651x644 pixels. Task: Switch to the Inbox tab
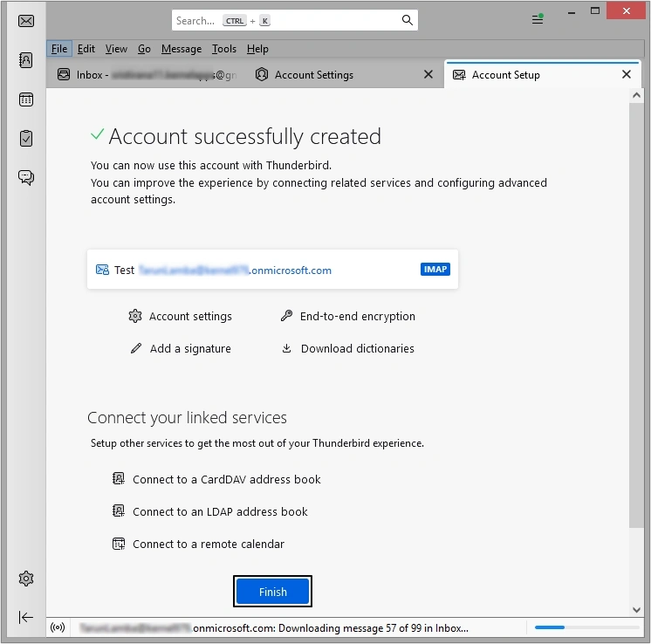pos(147,75)
